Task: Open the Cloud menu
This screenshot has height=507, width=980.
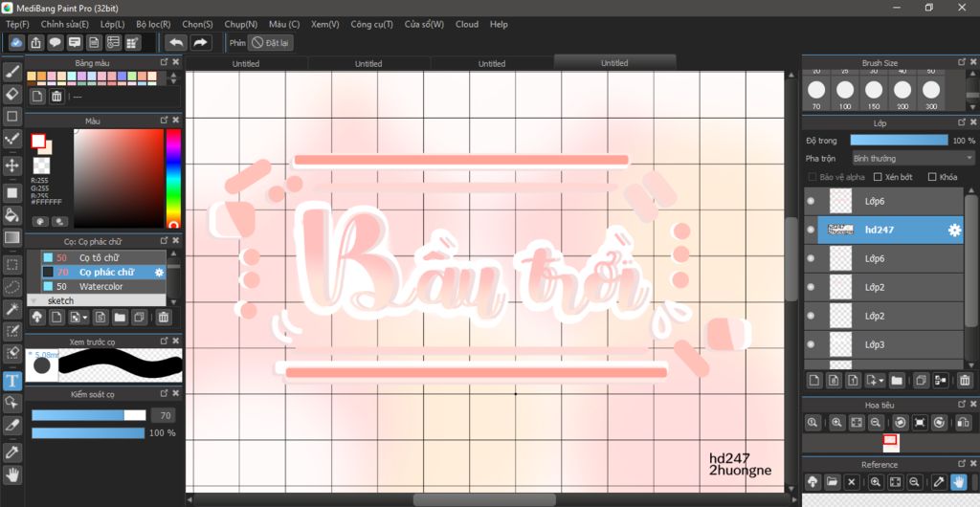Action: click(467, 24)
